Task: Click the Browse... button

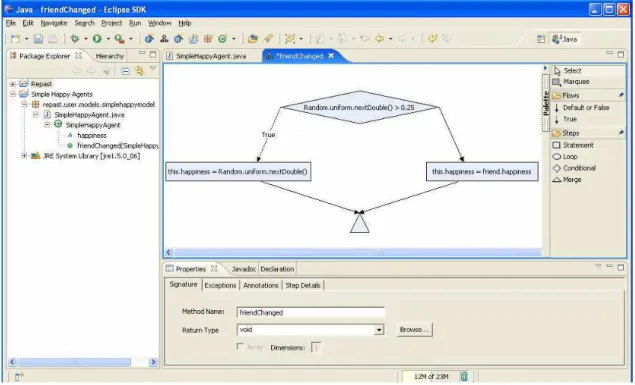Action: click(x=414, y=330)
